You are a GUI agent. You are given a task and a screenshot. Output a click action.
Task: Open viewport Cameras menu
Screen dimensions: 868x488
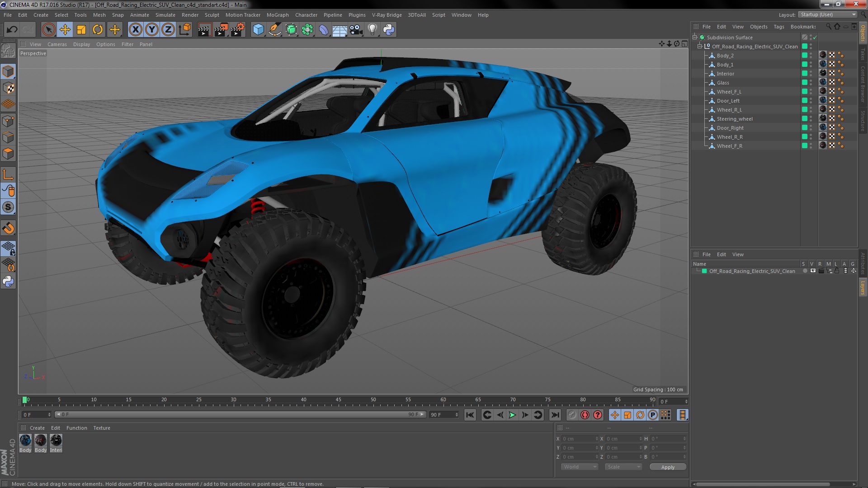pos(57,44)
